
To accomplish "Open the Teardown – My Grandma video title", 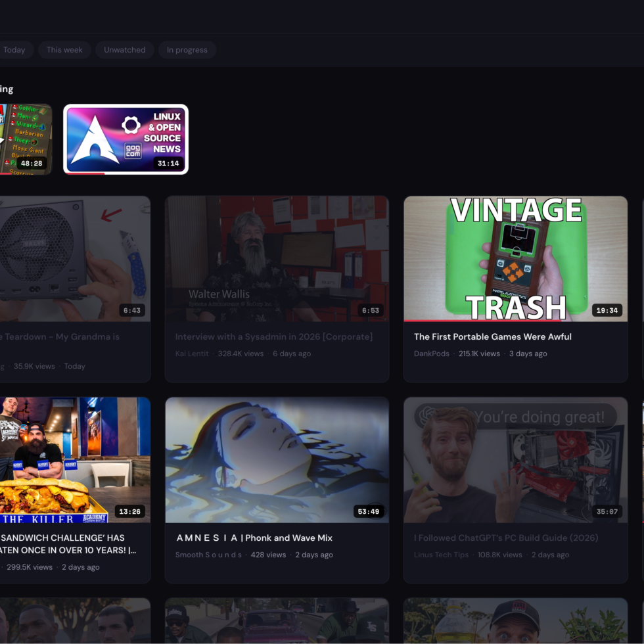I will click(x=60, y=336).
